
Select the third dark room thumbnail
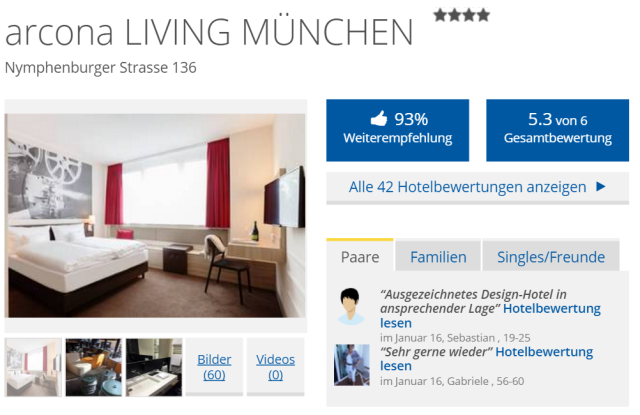click(154, 367)
